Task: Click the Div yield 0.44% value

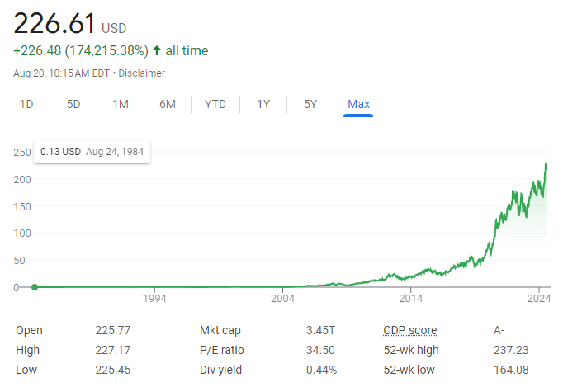Action: [321, 370]
